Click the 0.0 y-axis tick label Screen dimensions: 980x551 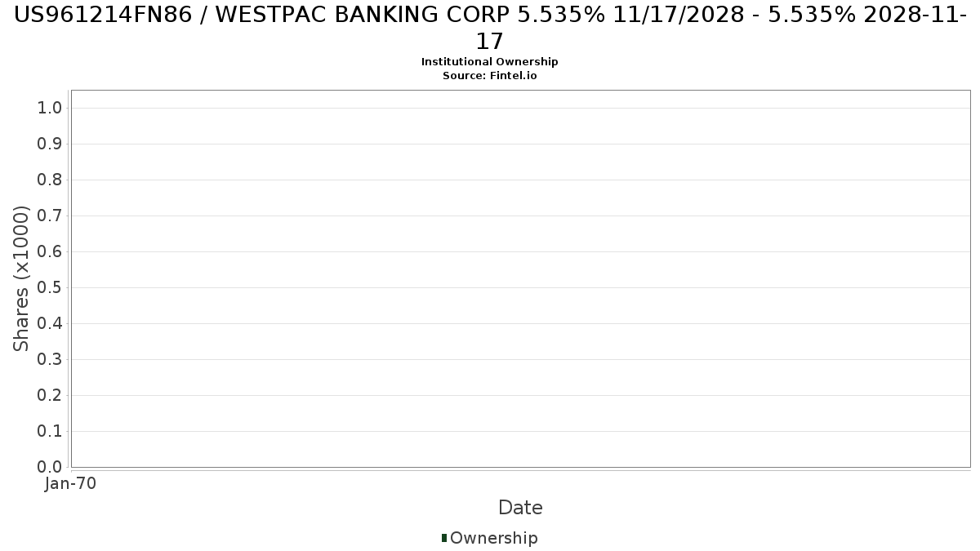(x=50, y=468)
